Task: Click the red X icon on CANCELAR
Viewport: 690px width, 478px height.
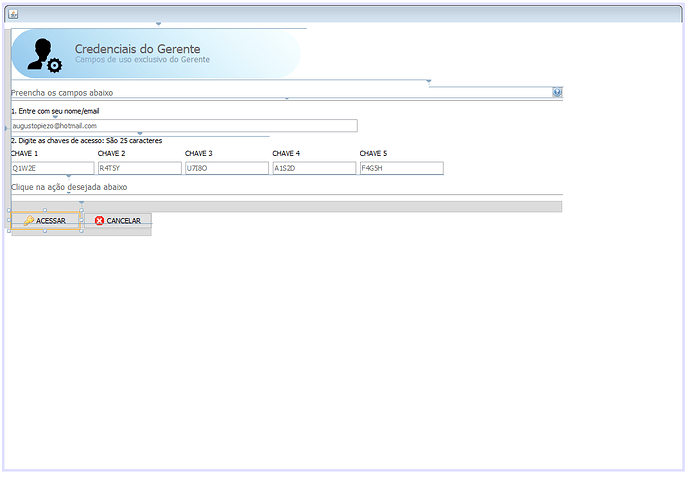Action: [99, 221]
